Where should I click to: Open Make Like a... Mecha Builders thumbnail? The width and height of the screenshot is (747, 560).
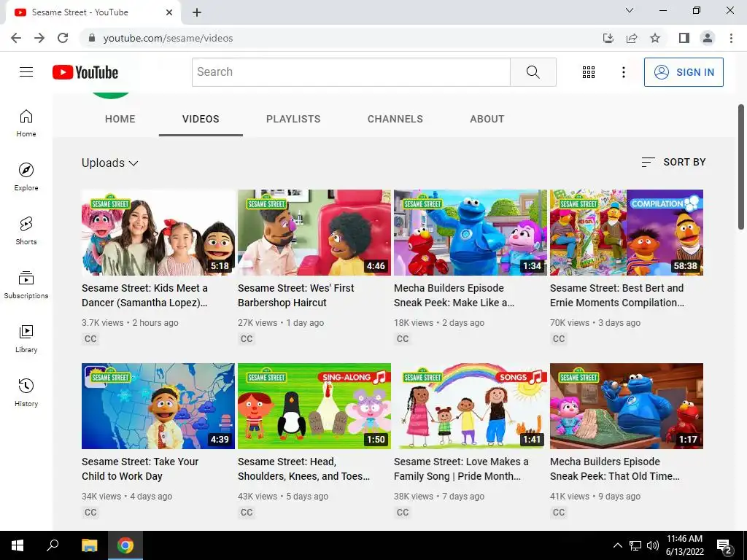tap(471, 233)
